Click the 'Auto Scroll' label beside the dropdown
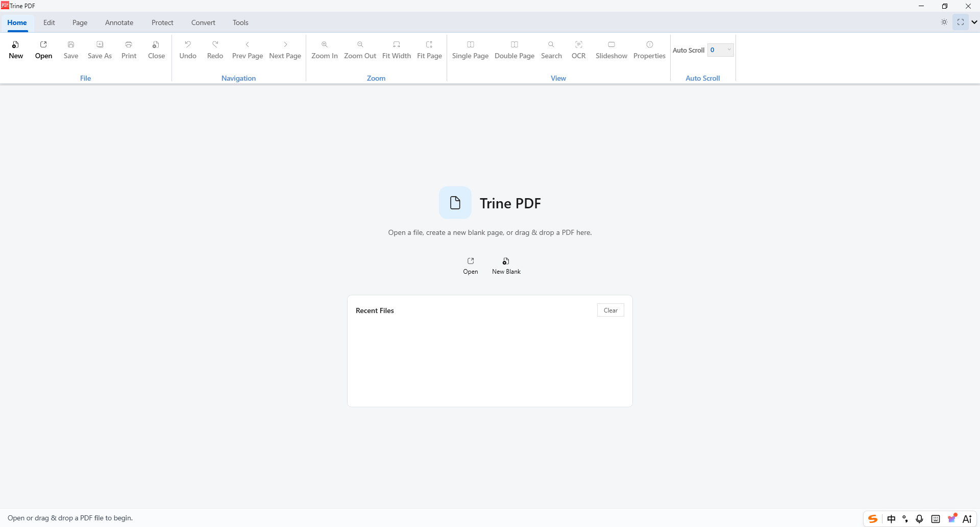Image resolution: width=980 pixels, height=527 pixels. tap(689, 50)
